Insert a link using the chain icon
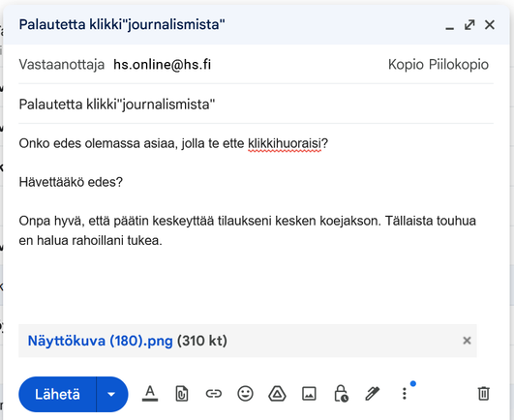 tap(213, 394)
